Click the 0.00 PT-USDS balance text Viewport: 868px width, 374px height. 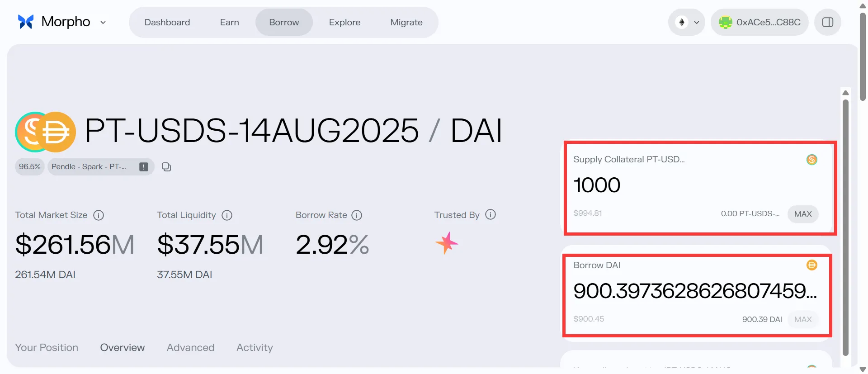tap(750, 213)
